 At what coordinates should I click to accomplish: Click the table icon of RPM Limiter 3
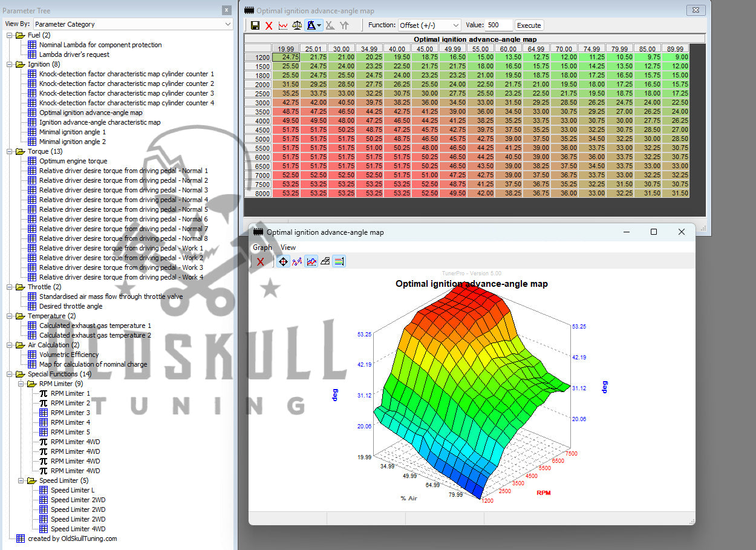[x=44, y=413]
